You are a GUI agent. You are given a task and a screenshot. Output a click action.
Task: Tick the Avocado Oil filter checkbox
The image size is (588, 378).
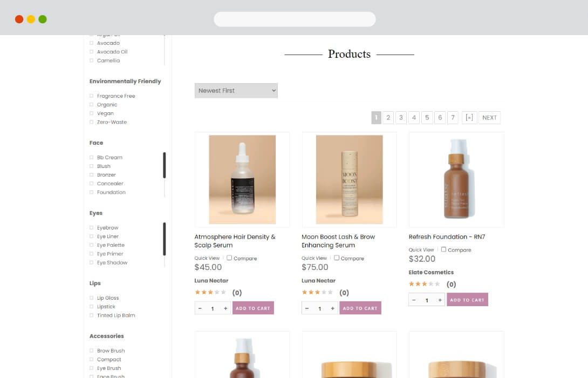pyautogui.click(x=92, y=52)
